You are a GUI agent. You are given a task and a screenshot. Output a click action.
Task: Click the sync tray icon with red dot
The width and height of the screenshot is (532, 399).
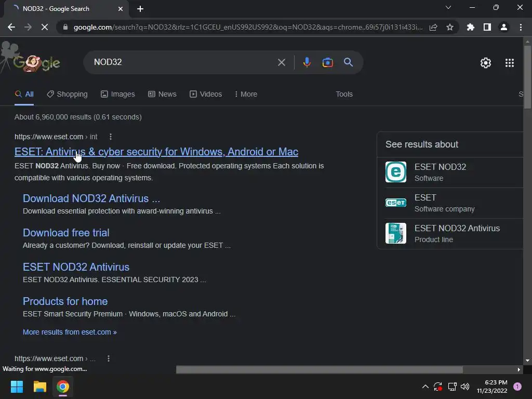click(x=438, y=387)
